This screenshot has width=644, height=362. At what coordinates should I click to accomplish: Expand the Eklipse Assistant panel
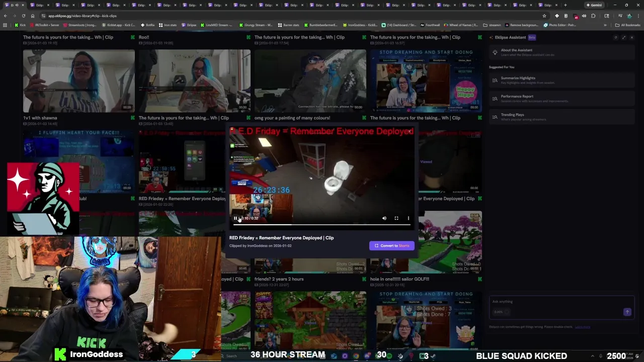coord(624,37)
